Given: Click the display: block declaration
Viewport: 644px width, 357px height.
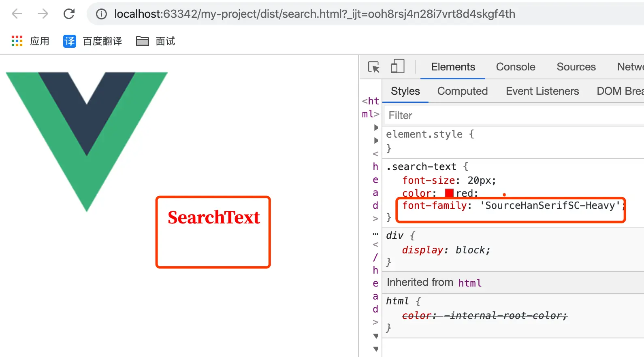Looking at the screenshot, I should (446, 250).
